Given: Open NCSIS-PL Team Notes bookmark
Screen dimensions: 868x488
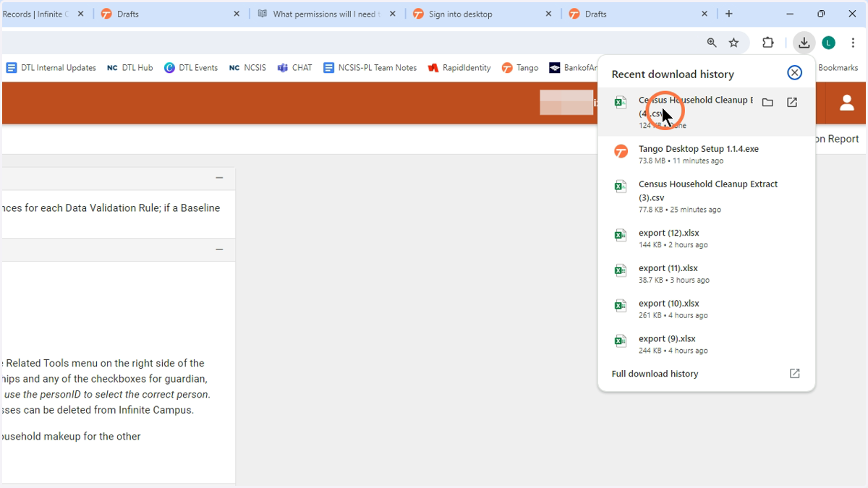Looking at the screenshot, I should (370, 68).
